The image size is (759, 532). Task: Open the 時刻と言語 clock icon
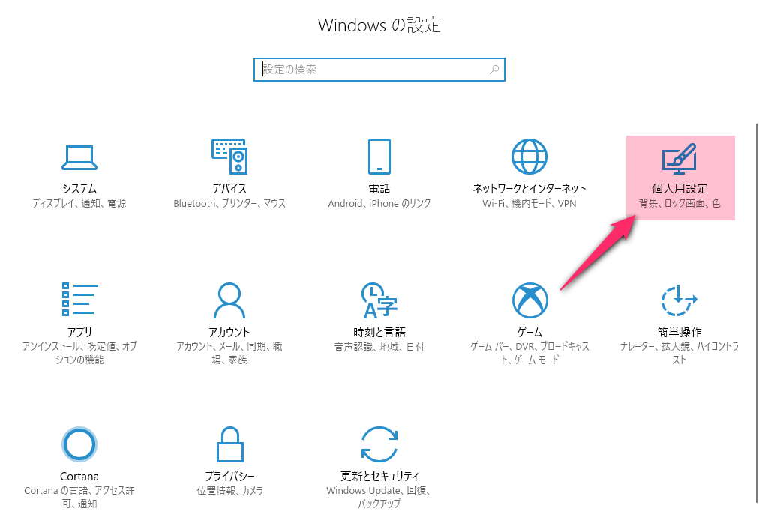click(x=379, y=300)
